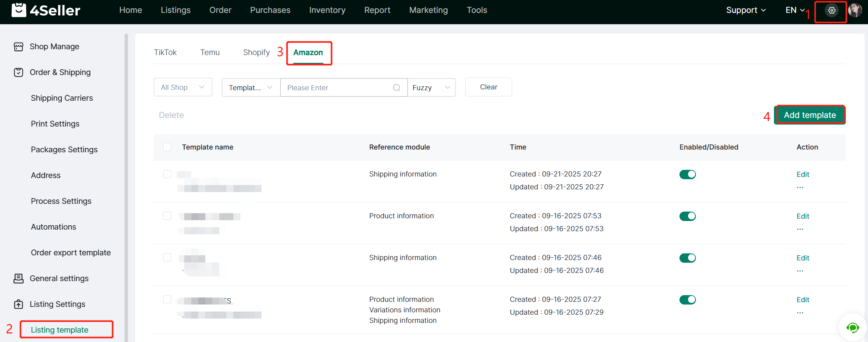Click Edit on the first template row

click(x=803, y=175)
